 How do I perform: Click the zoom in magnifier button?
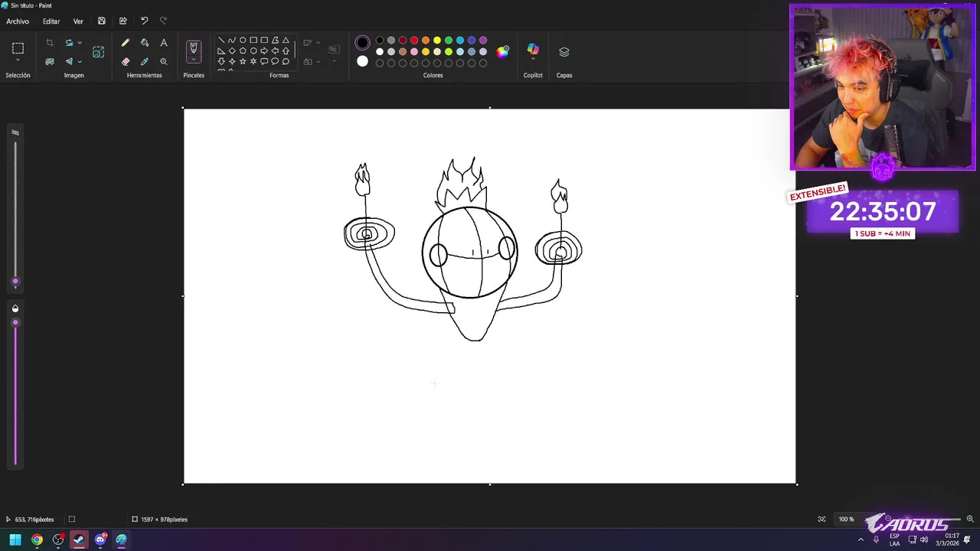point(970,519)
